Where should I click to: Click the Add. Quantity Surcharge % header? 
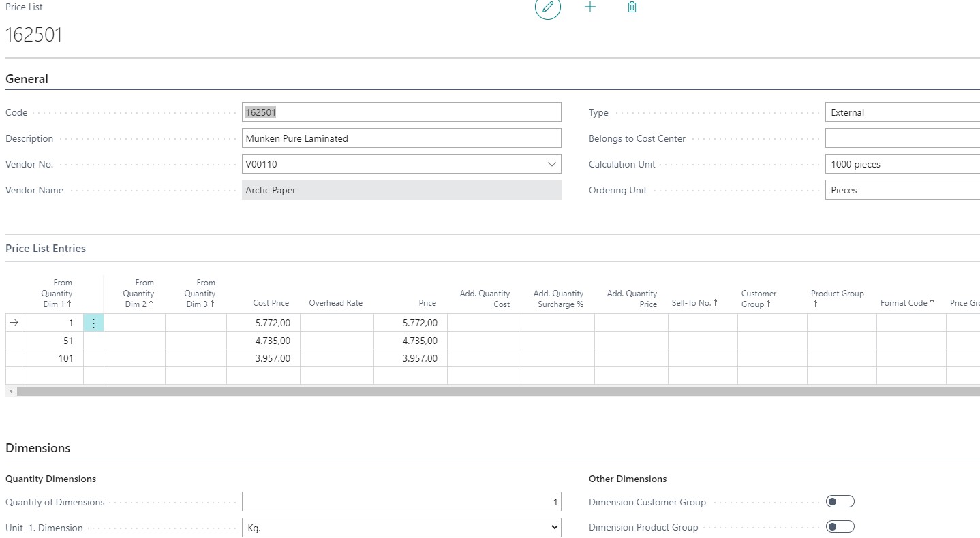tap(558, 299)
